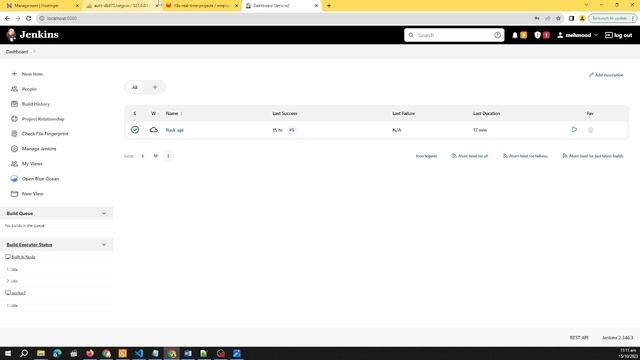This screenshot has height=360, width=640.
Task: Sort jobs by Last Success column
Action: pyautogui.click(x=285, y=113)
